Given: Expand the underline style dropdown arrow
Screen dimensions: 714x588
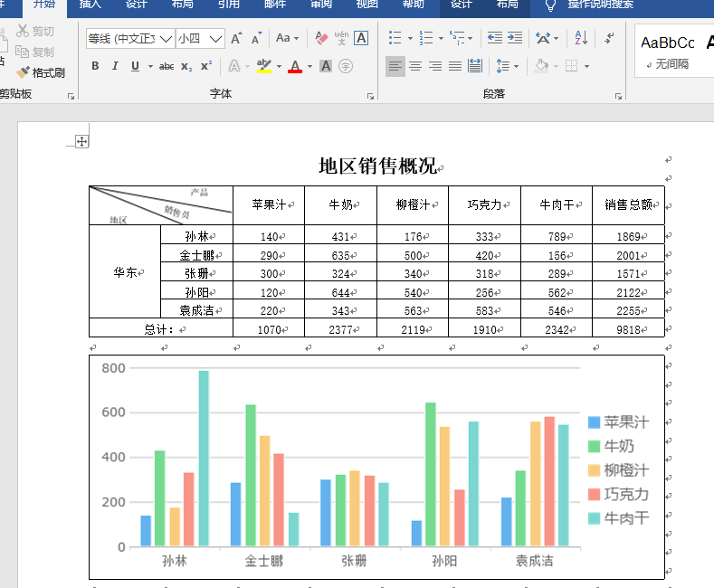Looking at the screenshot, I should click(x=150, y=66).
